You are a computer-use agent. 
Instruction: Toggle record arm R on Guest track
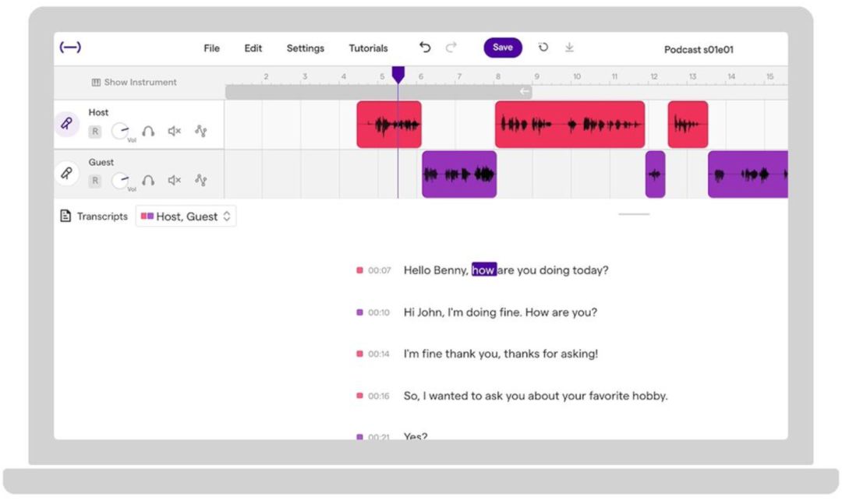tap(95, 181)
